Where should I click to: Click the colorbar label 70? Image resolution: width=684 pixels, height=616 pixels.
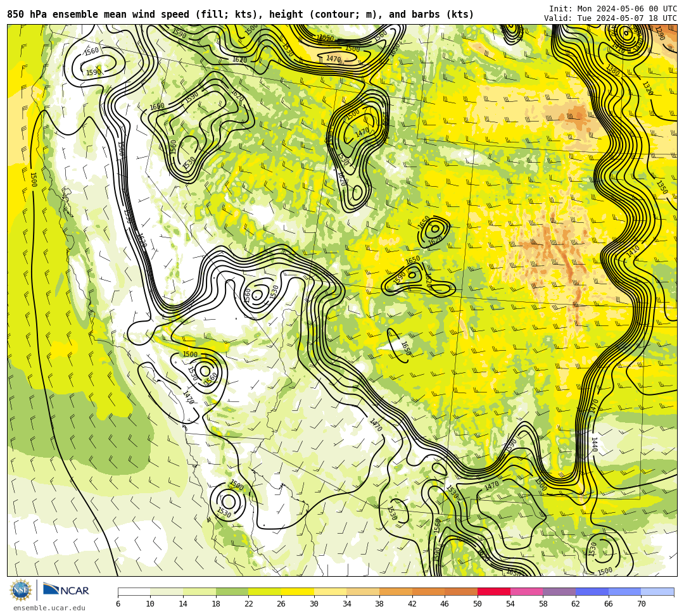(x=641, y=604)
